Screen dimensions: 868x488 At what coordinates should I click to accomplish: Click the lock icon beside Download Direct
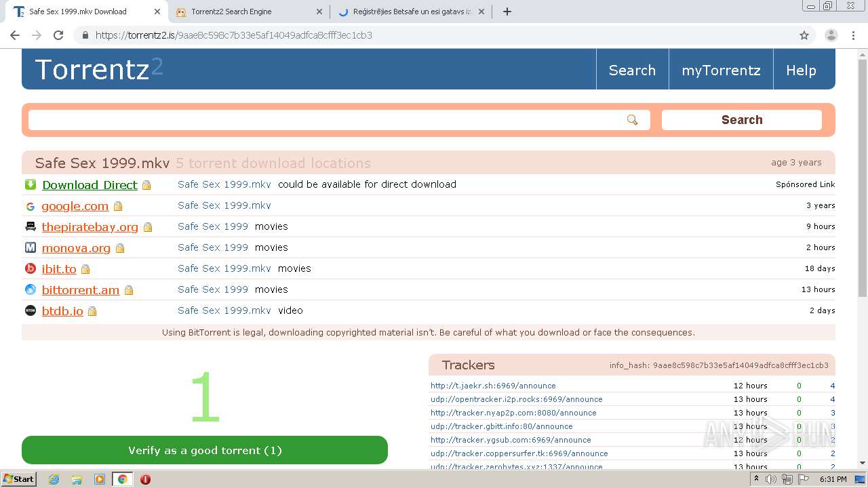click(x=146, y=186)
